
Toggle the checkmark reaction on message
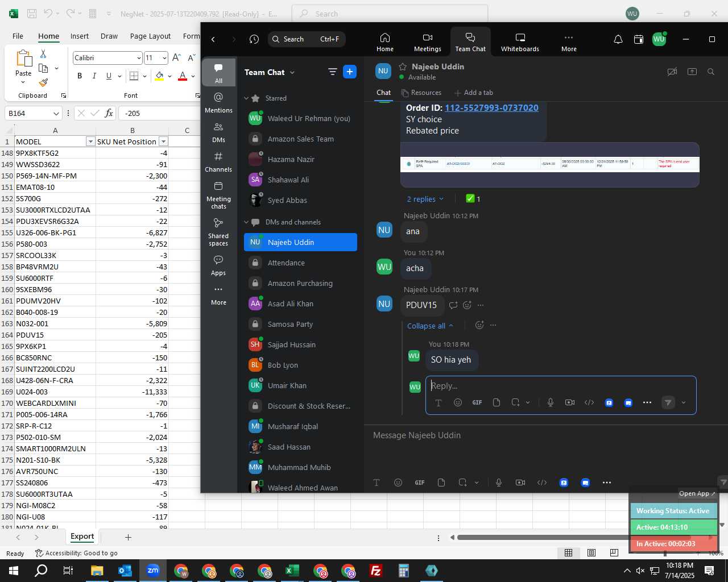[473, 199]
